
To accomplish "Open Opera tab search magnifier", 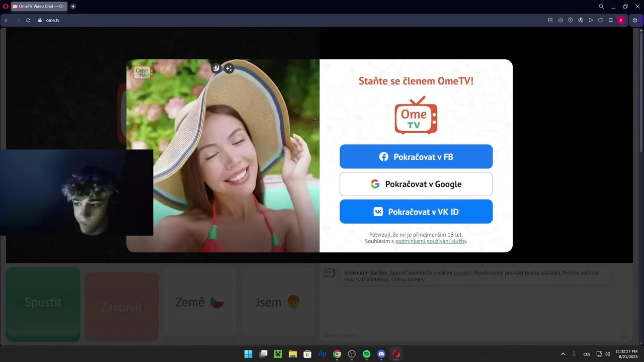I will [601, 7].
